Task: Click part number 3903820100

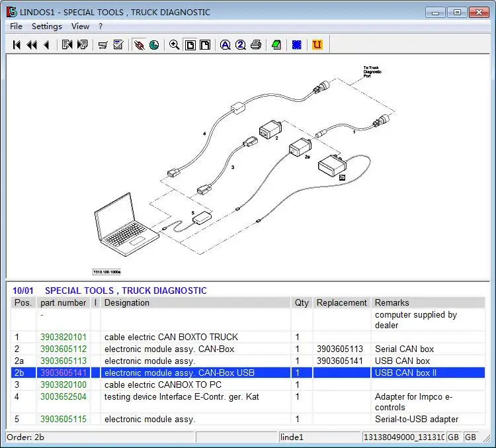Action: click(x=63, y=384)
